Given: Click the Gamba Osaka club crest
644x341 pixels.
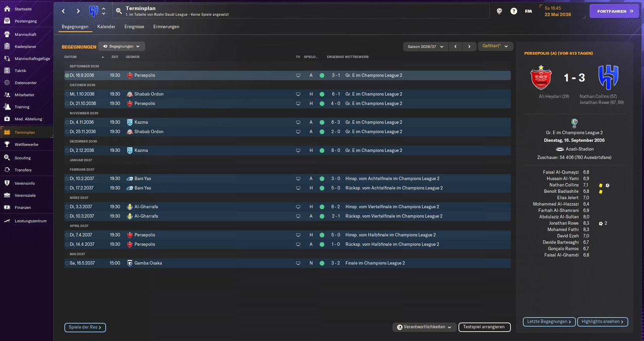Looking at the screenshot, I should (x=130, y=263).
